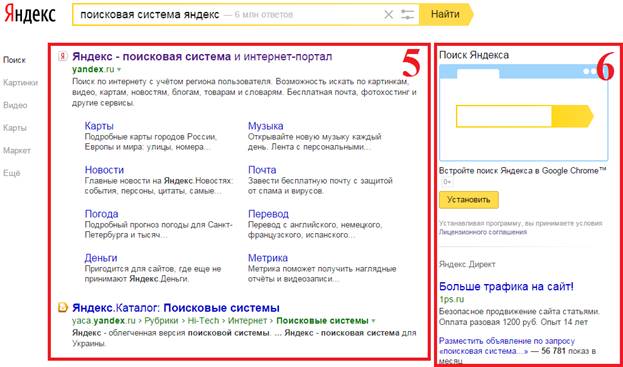The image size is (623, 367).
Task: Open the 'Яндекс - поисковая система' result title
Action: click(202, 57)
